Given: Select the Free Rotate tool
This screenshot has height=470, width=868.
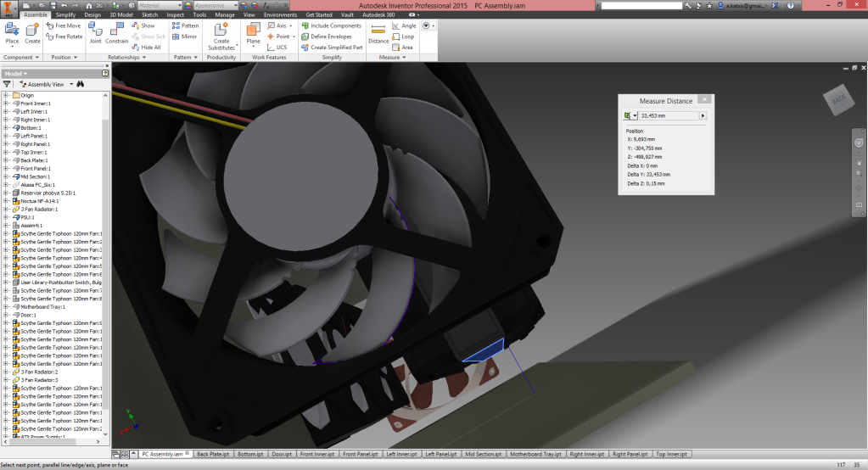Looking at the screenshot, I should click(64, 36).
